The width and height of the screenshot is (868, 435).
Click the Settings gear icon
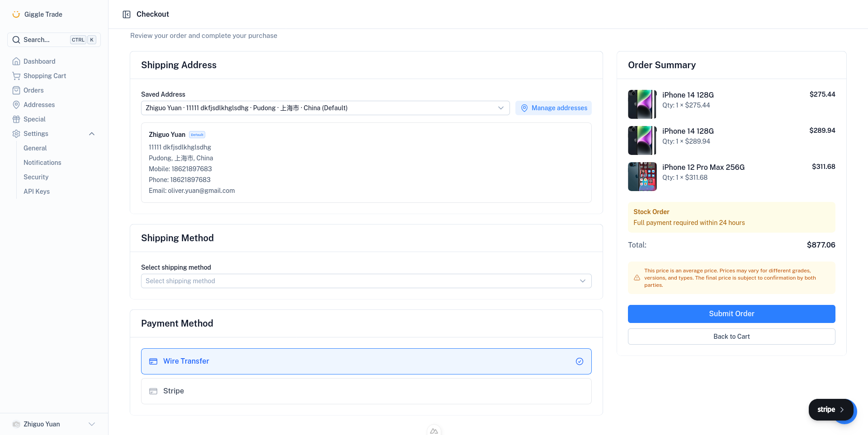16,133
